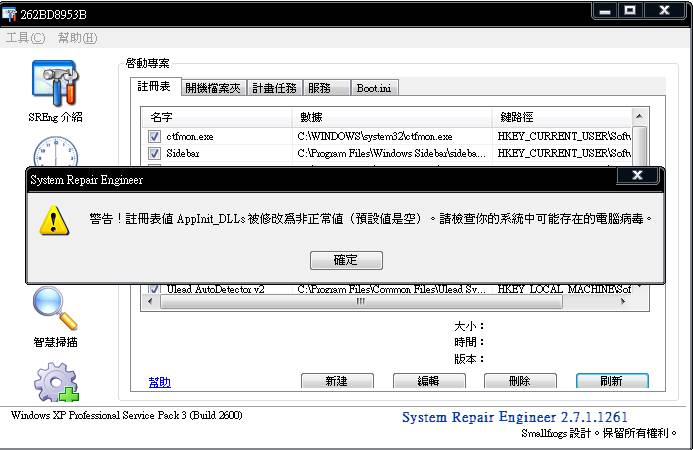Click the yellow warning triangle icon

coord(53,220)
